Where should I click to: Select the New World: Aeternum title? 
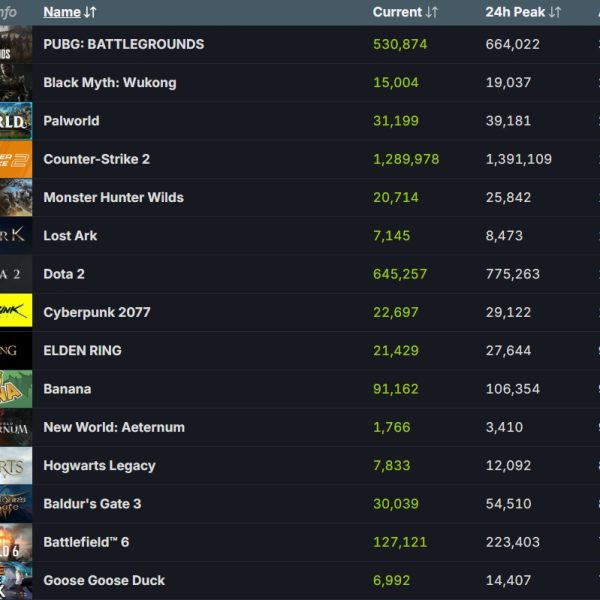[x=113, y=427]
